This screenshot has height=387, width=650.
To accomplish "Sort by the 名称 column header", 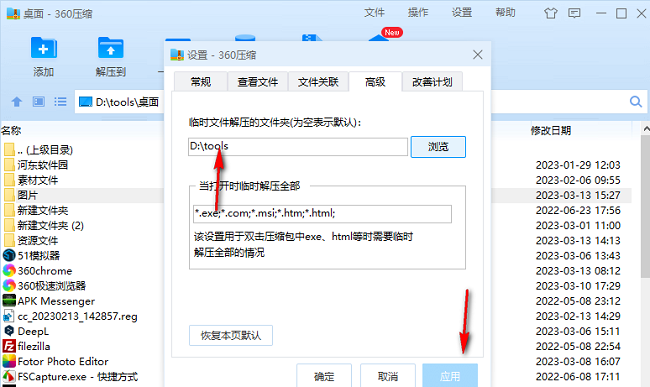I will tap(11, 131).
